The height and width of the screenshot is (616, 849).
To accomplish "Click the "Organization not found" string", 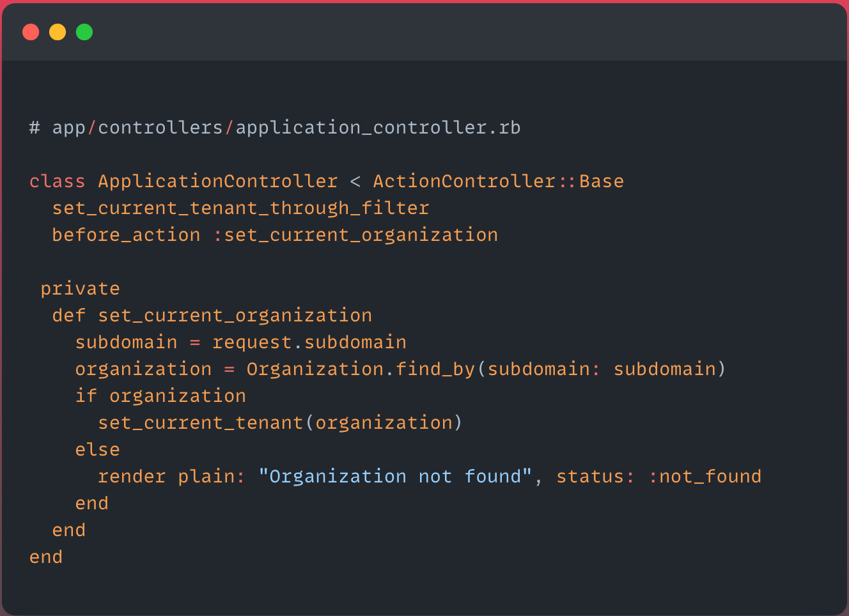I will (x=395, y=477).
